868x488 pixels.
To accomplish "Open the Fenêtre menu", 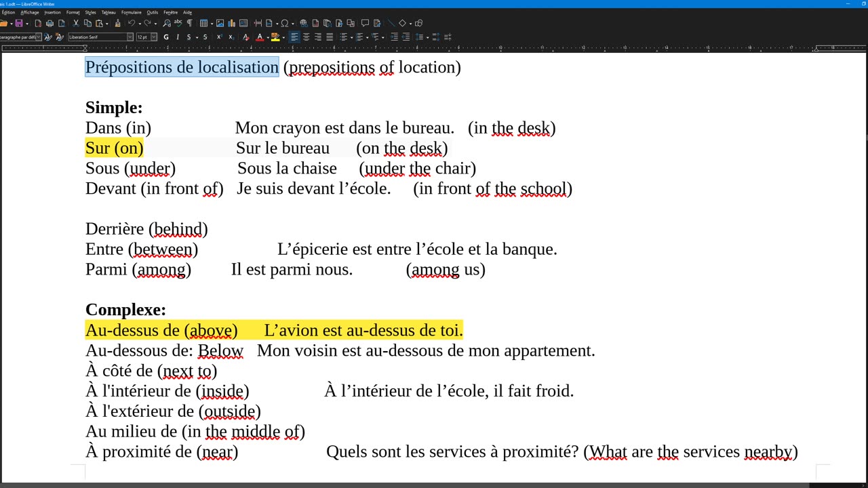I will pos(171,12).
